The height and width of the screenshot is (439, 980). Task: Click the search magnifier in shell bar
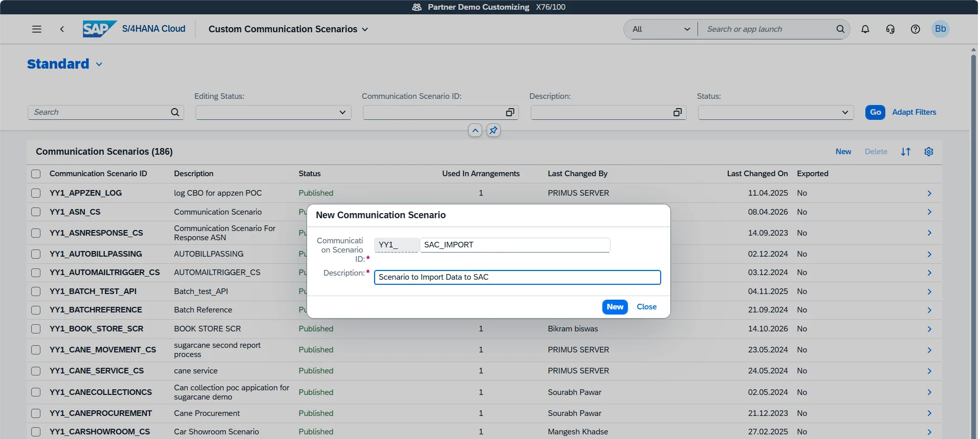click(840, 29)
